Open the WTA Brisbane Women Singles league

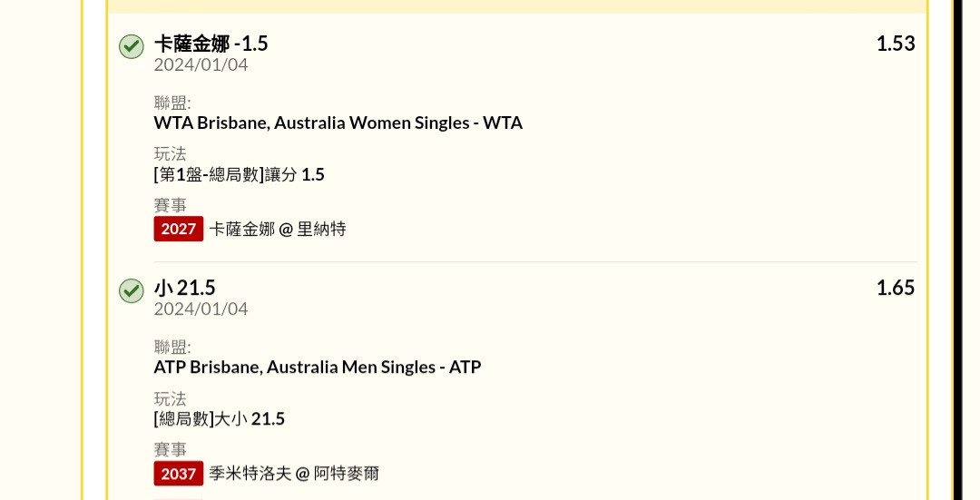(x=338, y=123)
